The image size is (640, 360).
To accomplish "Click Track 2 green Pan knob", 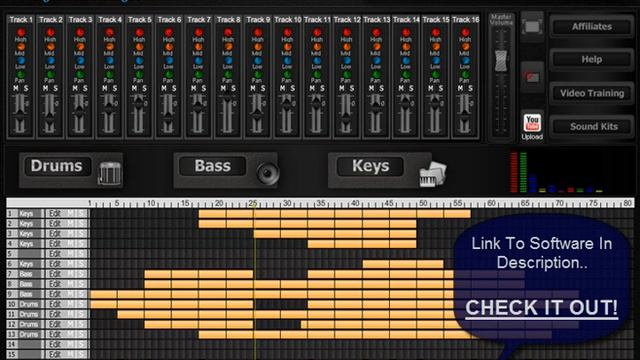I will tap(50, 74).
